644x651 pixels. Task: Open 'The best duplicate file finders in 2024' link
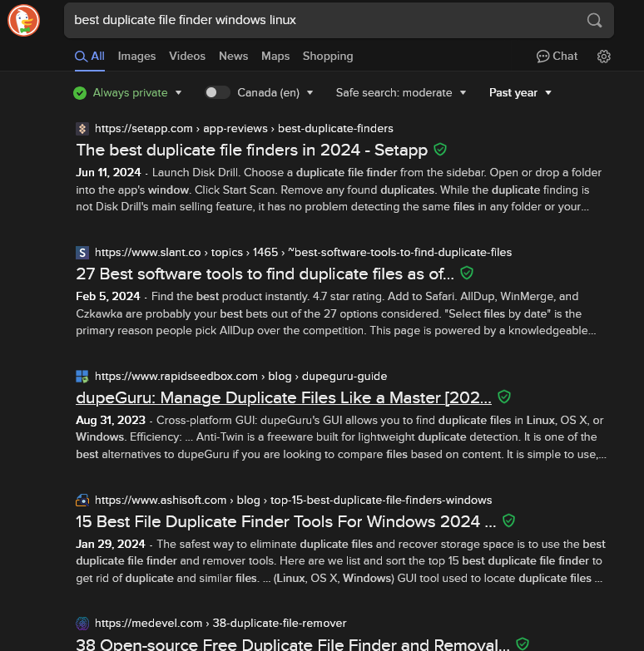click(x=252, y=150)
